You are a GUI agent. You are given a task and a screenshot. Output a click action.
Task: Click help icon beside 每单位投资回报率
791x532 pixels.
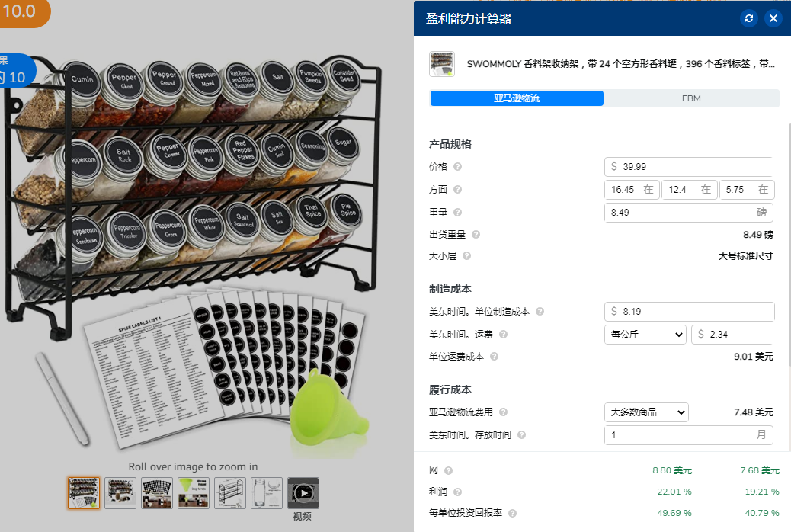[x=513, y=513]
